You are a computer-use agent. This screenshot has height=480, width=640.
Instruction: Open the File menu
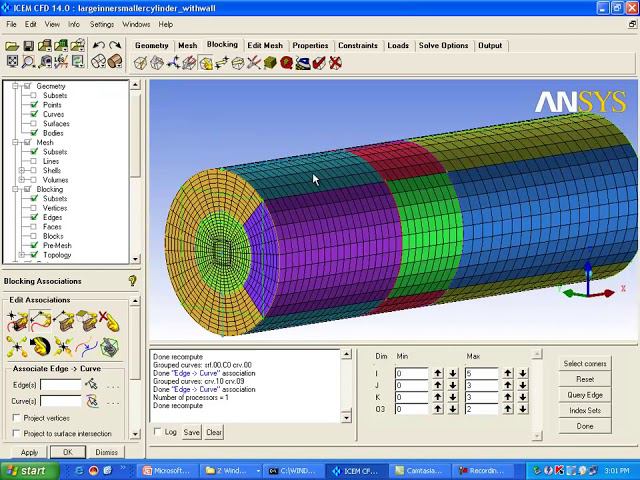coord(11,24)
